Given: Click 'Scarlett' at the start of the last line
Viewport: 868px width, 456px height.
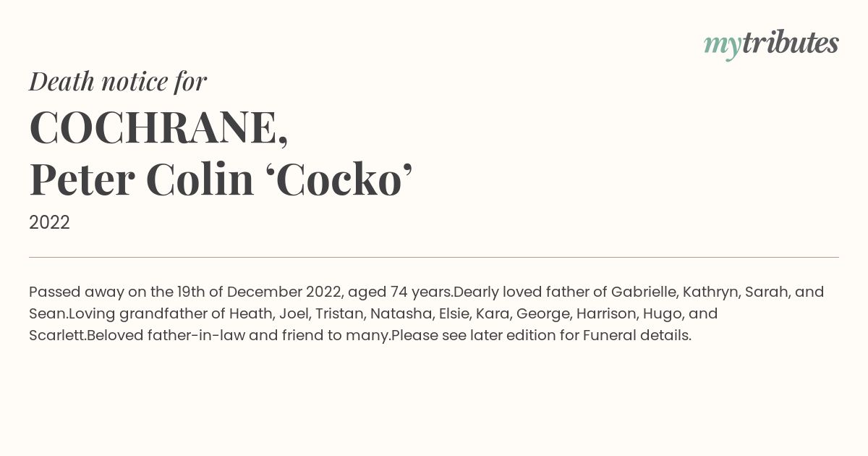Looking at the screenshot, I should tap(57, 336).
